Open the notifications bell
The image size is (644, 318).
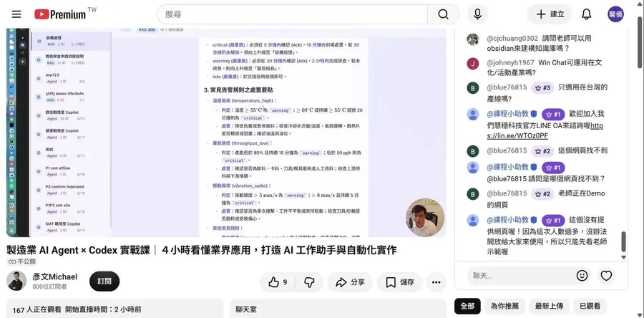[x=587, y=14]
